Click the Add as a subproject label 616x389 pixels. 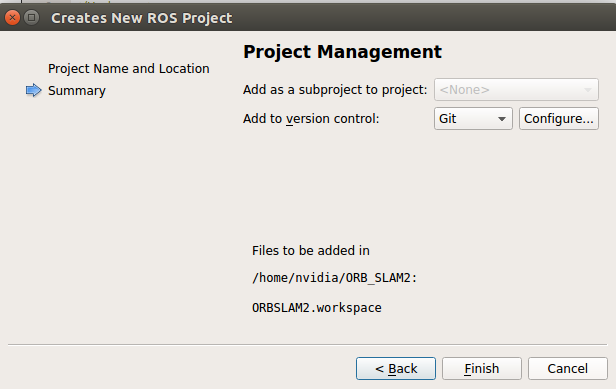(335, 90)
